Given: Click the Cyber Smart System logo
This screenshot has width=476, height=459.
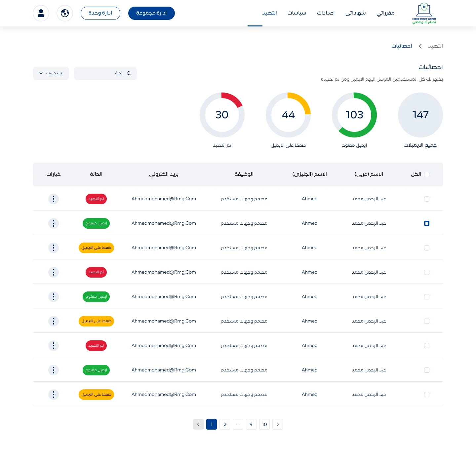Looking at the screenshot, I should (424, 13).
